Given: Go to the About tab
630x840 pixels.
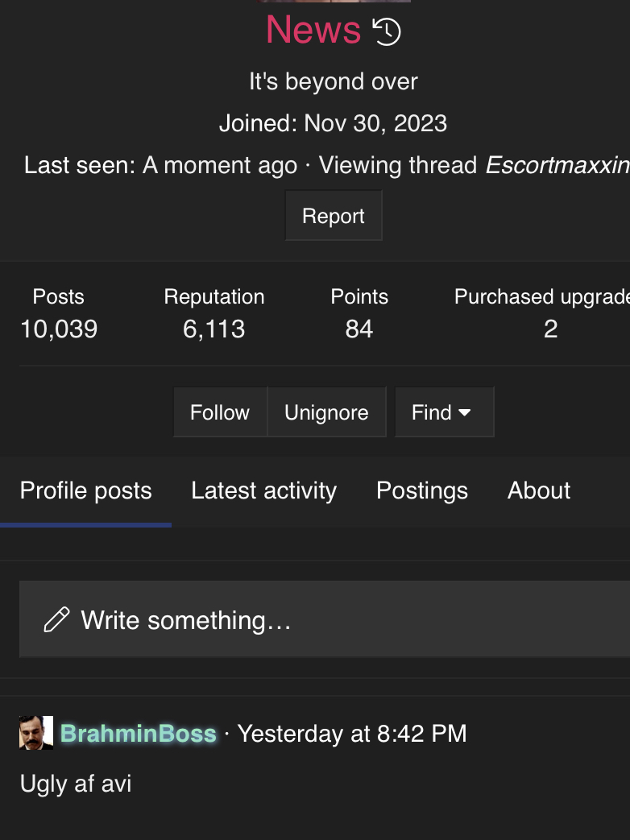Looking at the screenshot, I should pos(539,490).
